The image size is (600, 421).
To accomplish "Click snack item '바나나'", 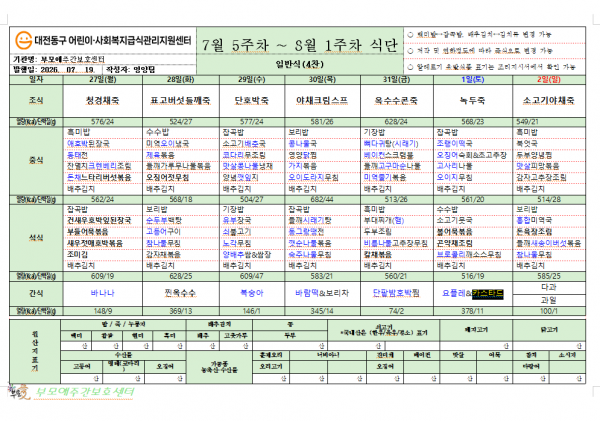I will tap(103, 293).
